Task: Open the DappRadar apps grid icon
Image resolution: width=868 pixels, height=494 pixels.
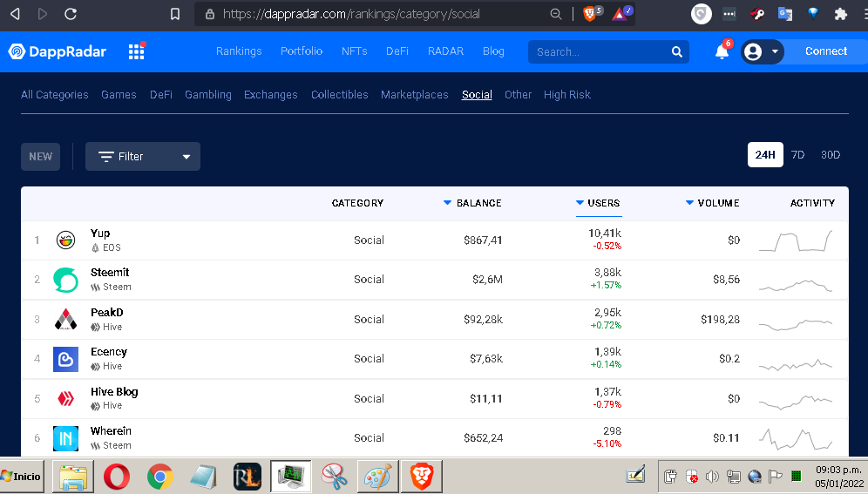Action: tap(136, 51)
